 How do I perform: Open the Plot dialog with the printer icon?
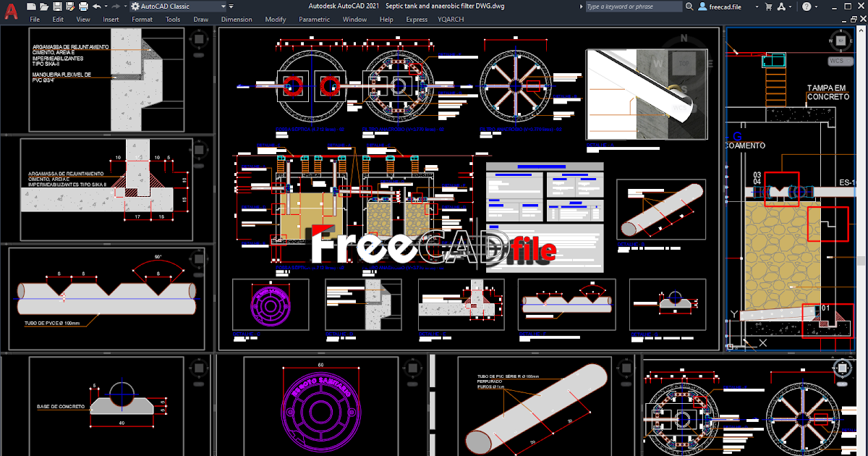(82, 7)
